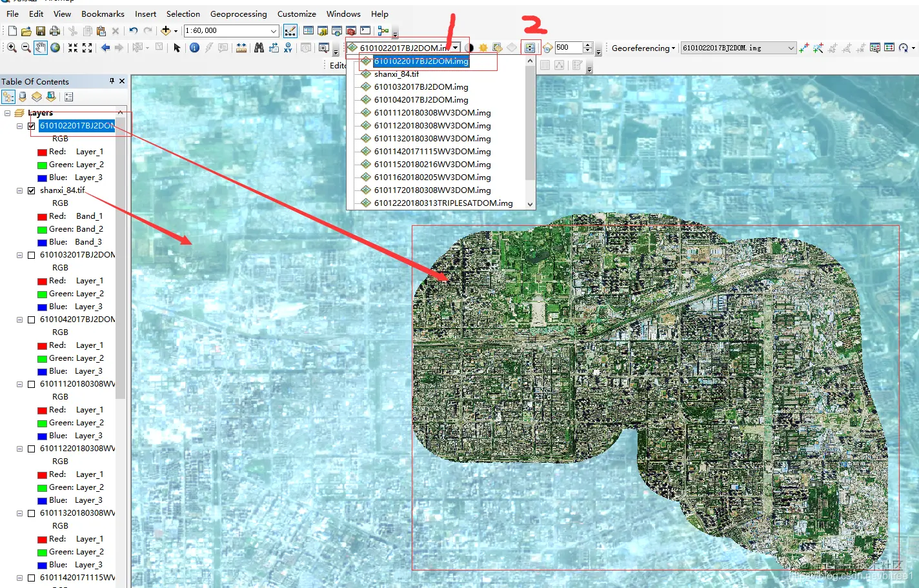The height and width of the screenshot is (588, 919).
Task: Open the Catalog window icon
Action: 323,30
